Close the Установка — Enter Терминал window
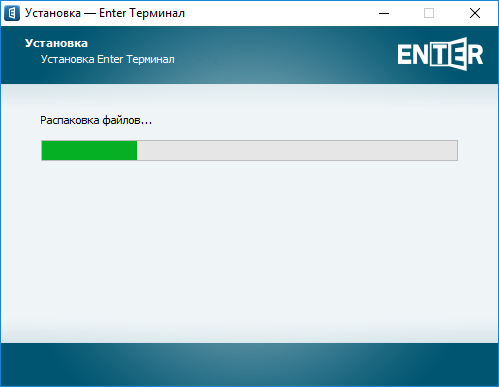499x387 pixels. (x=475, y=13)
